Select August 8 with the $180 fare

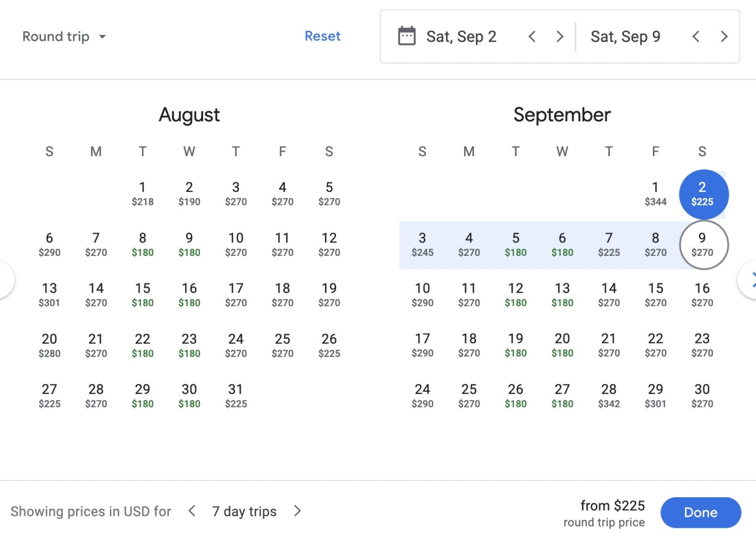(x=143, y=244)
